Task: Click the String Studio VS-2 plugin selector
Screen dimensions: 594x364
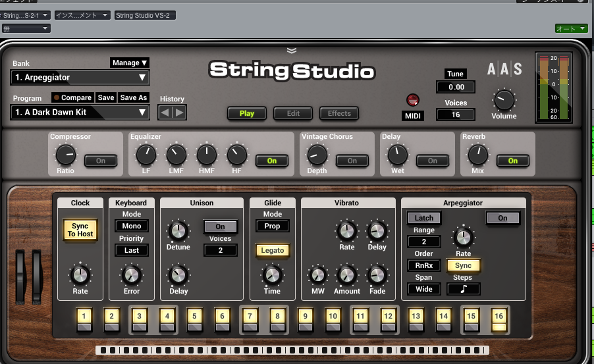Action: point(145,15)
